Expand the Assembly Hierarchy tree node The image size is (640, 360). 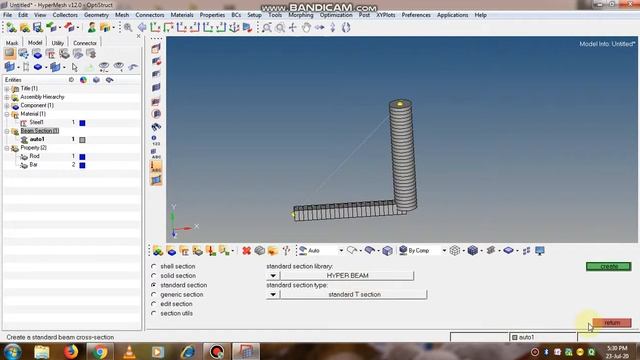click(x=7, y=97)
